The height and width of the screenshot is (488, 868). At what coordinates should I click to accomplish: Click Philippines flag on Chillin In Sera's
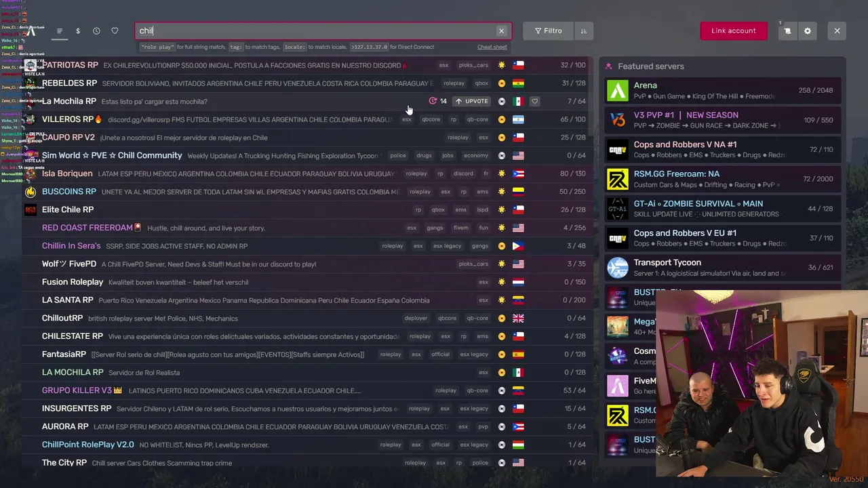click(x=518, y=246)
